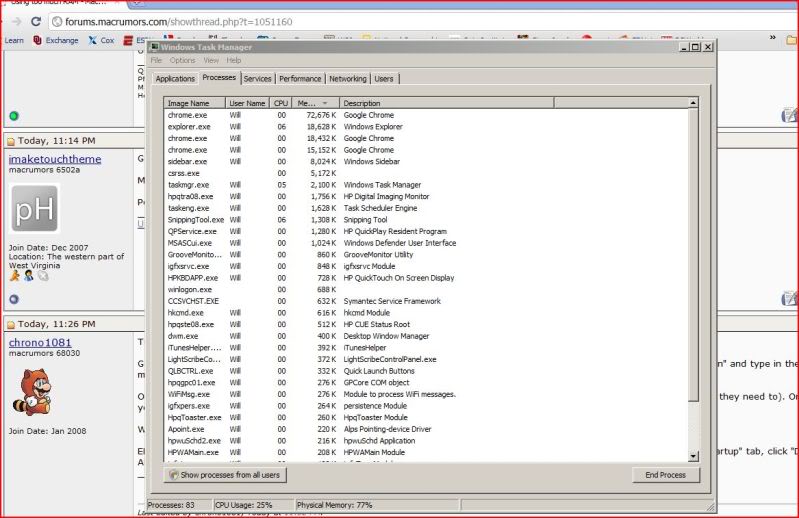Sort by CPU column header
The height and width of the screenshot is (518, 799).
[281, 103]
